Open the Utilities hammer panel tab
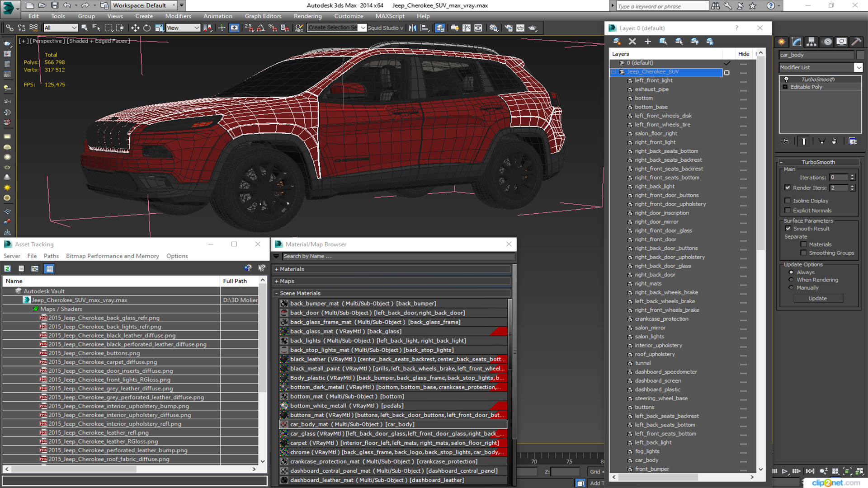Screen dimensions: 868x488 856,42
